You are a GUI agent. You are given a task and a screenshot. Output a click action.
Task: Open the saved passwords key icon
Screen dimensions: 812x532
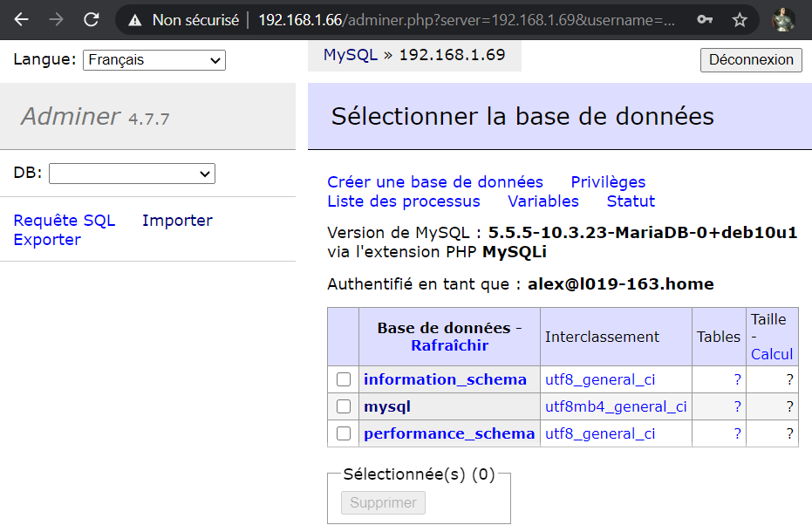[704, 19]
